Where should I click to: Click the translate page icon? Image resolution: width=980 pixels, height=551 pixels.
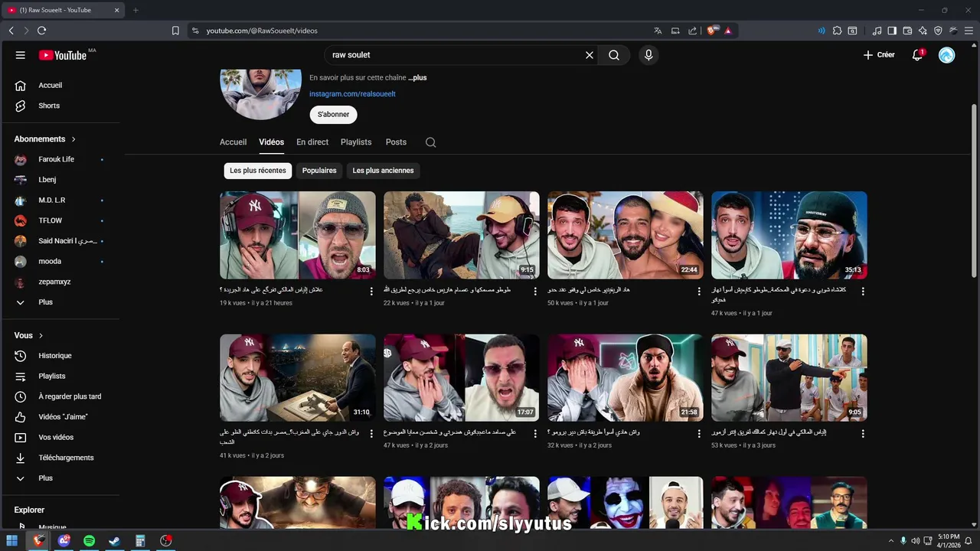pyautogui.click(x=658, y=31)
